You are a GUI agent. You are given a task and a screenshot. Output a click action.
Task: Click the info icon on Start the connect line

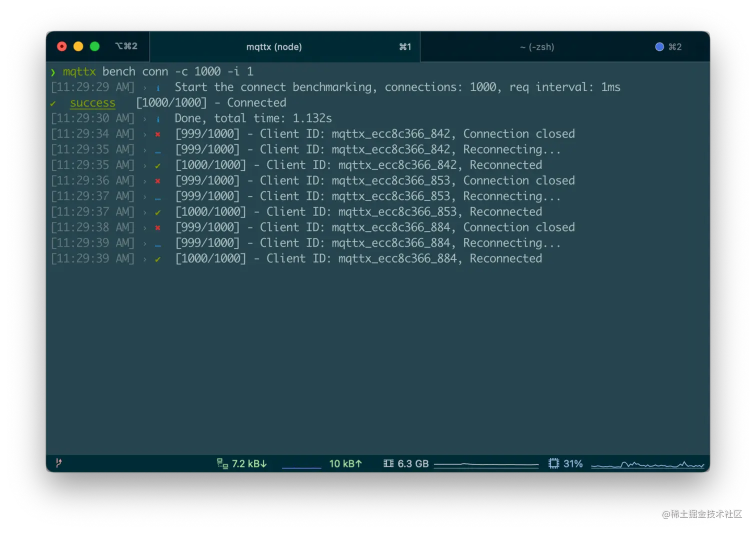point(158,88)
